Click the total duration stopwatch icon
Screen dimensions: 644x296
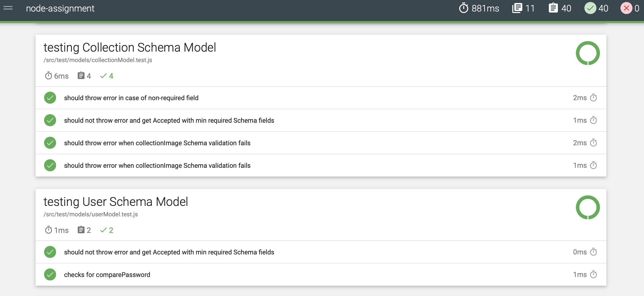tap(463, 8)
